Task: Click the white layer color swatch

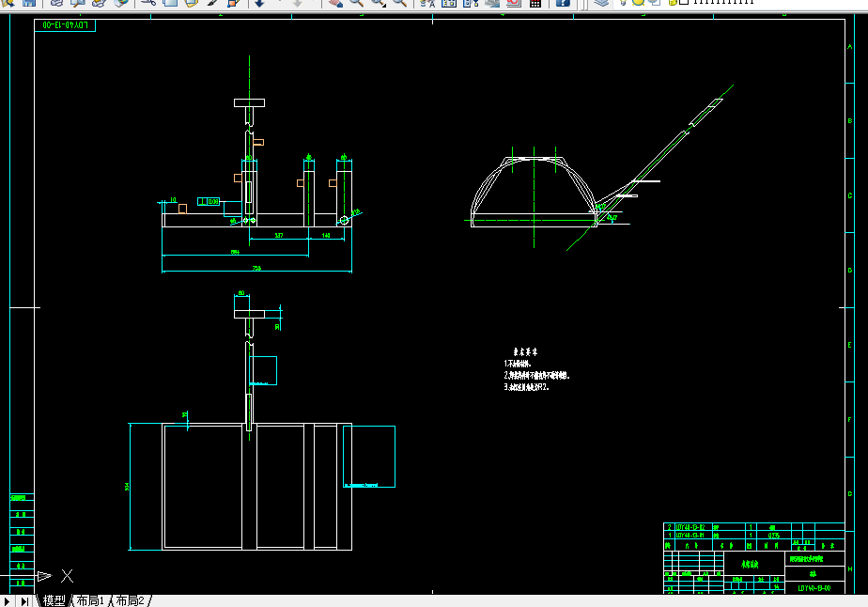Action: coord(684,2)
